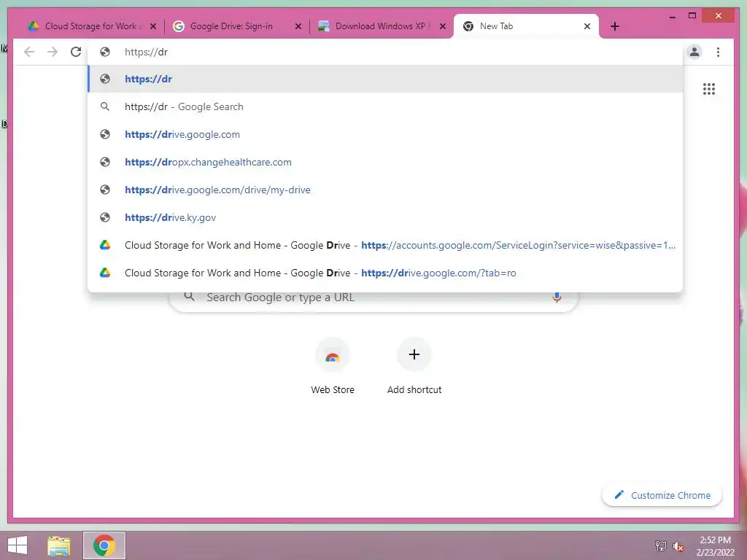
Task: Choose the https://dr Google Search suggestion
Action: click(385, 106)
